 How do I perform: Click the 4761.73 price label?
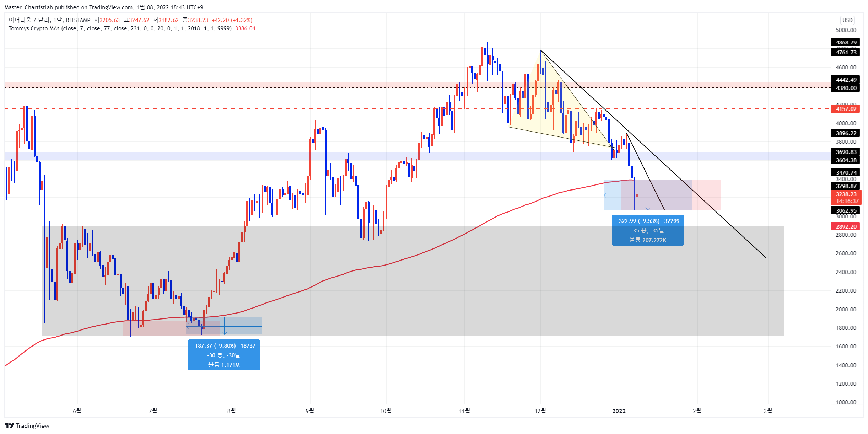pyautogui.click(x=846, y=52)
